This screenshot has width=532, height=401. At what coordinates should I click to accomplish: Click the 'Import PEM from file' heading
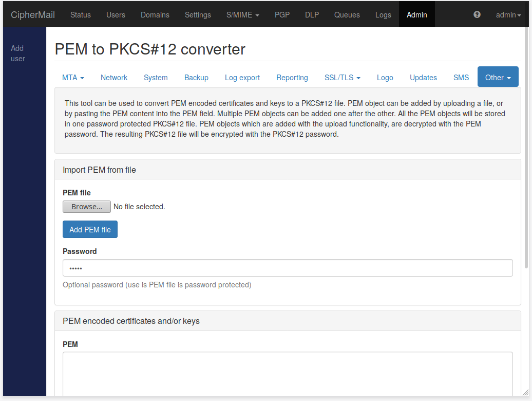click(x=99, y=170)
